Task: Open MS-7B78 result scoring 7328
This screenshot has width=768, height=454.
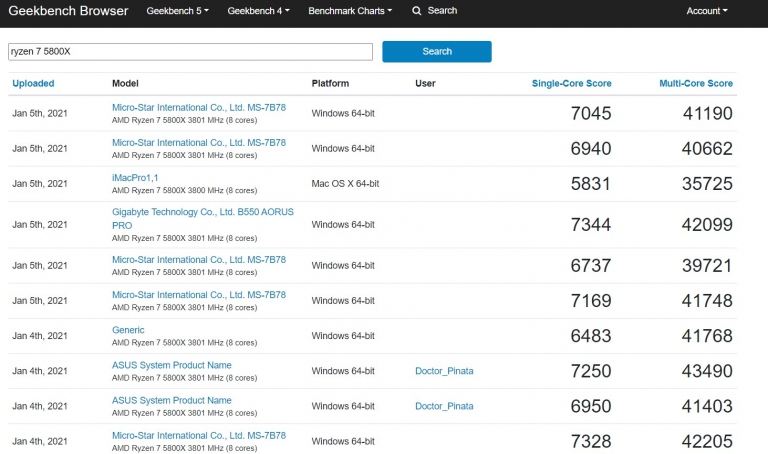Action: [199, 435]
